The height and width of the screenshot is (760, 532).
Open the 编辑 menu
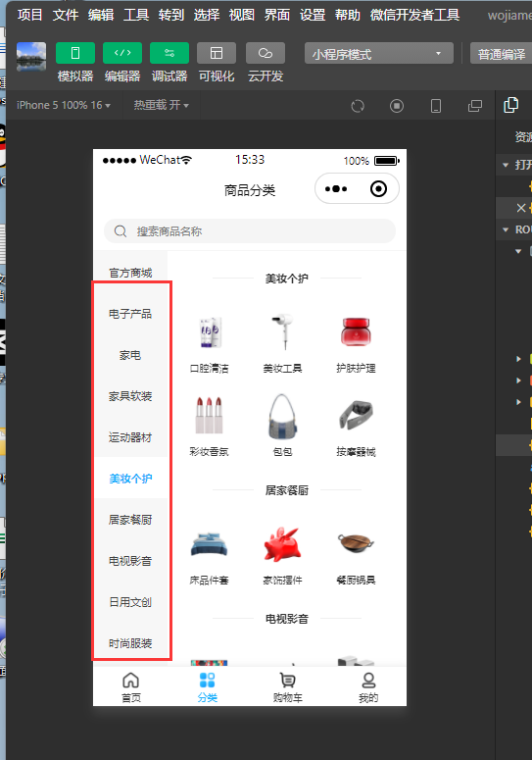coord(101,15)
